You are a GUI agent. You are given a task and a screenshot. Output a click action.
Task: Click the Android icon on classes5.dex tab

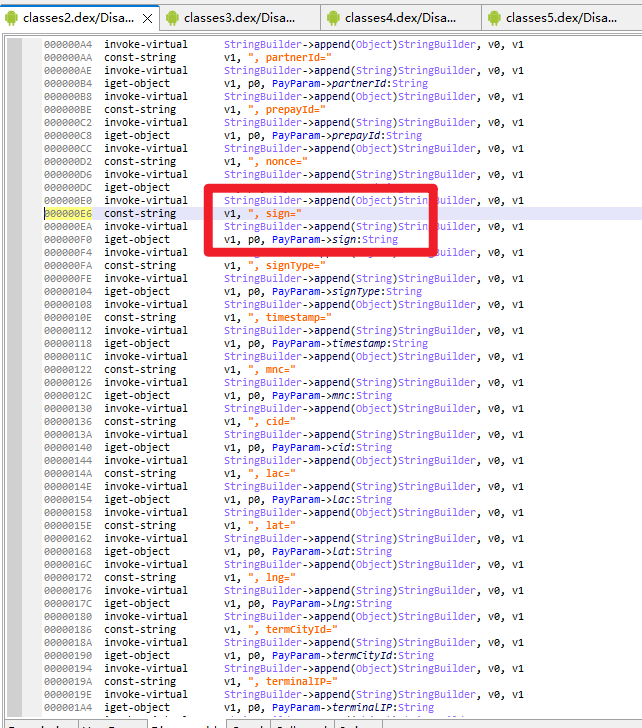click(494, 18)
